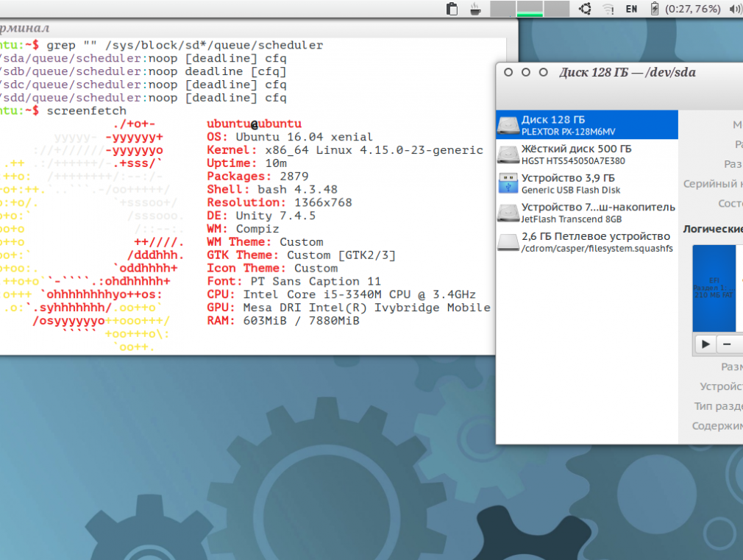Open the EN keyboard layout indicator
The image size is (743, 560).
[632, 9]
